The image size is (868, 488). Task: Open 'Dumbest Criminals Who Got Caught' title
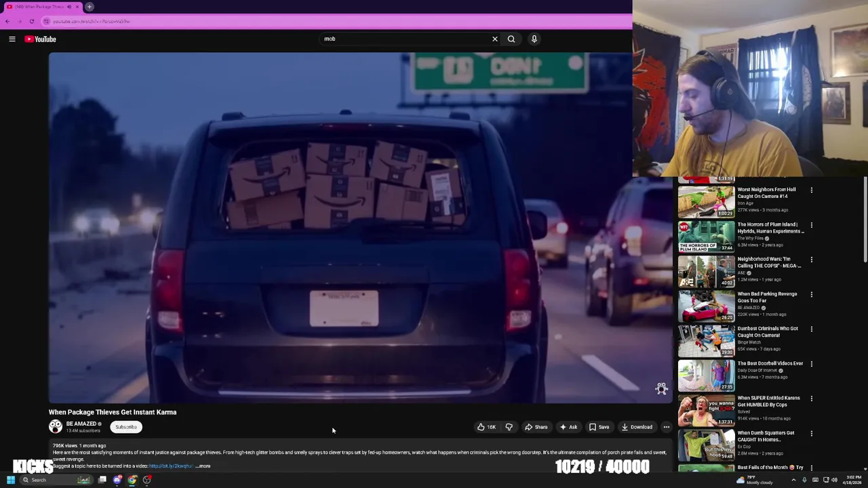click(x=768, y=331)
